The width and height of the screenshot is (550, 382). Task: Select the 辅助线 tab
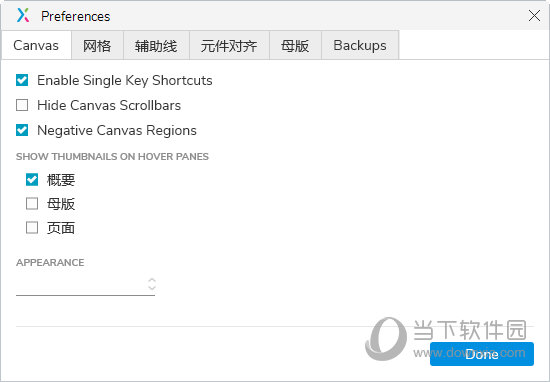[x=156, y=45]
